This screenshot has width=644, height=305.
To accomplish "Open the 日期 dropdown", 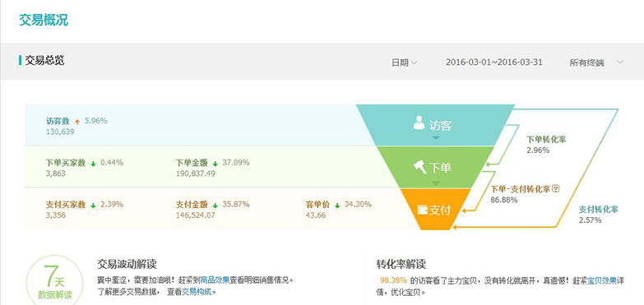I will click(x=405, y=62).
